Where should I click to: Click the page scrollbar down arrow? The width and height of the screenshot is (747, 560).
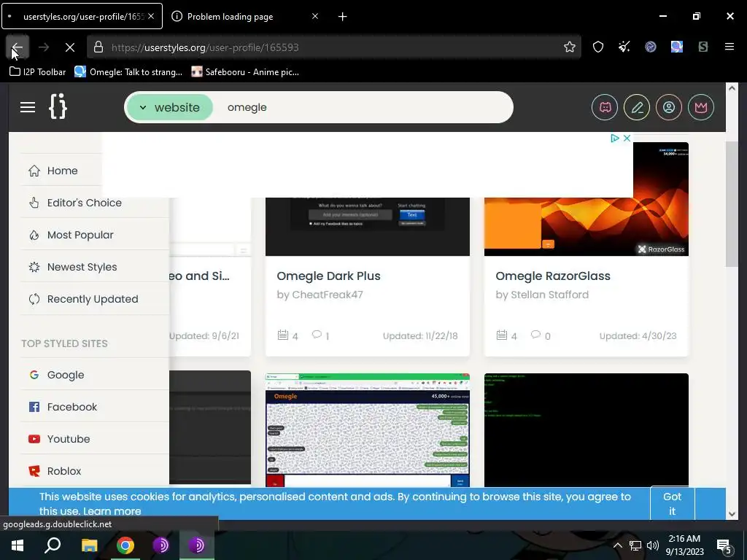[x=732, y=514]
